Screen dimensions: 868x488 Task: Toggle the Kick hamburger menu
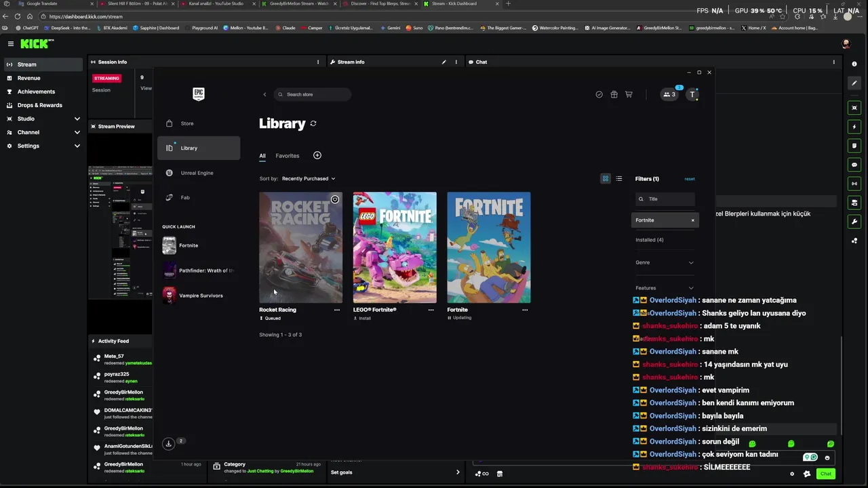click(x=10, y=43)
